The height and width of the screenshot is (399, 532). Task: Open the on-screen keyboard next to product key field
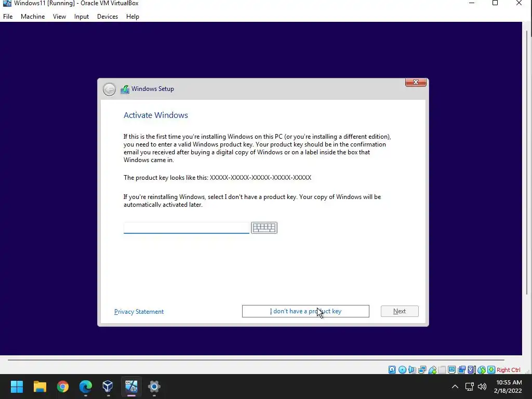pos(264,228)
